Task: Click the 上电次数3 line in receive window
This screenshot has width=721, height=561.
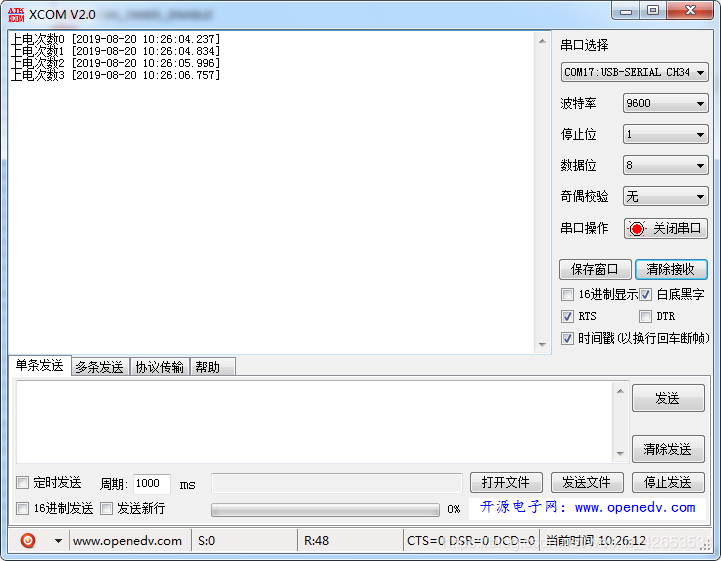Action: 115,75
